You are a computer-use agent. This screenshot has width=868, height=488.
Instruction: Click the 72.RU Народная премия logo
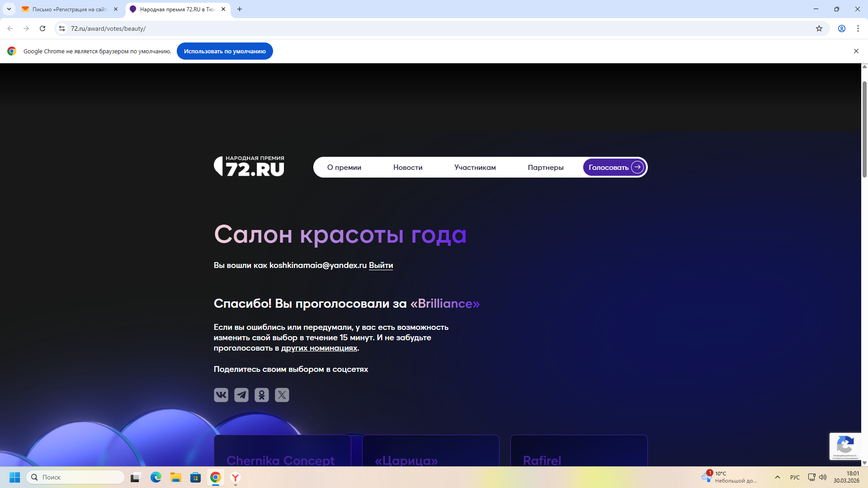(x=249, y=166)
